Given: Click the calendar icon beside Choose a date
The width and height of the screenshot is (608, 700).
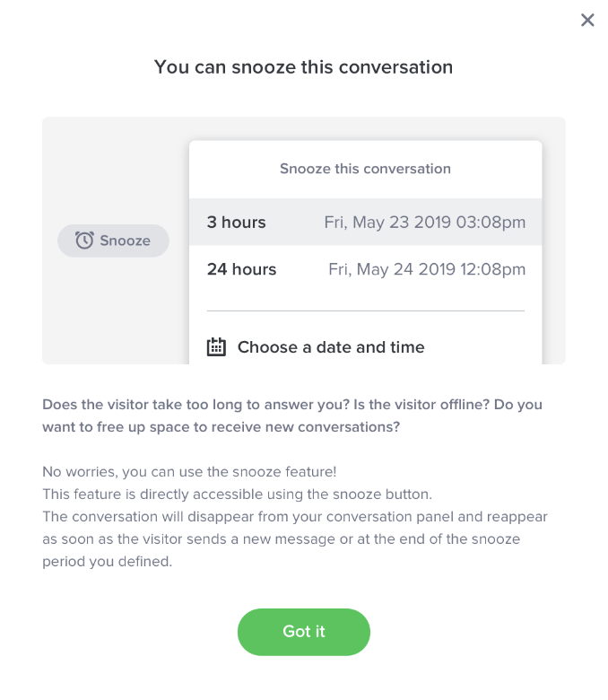Looking at the screenshot, I should pyautogui.click(x=216, y=347).
